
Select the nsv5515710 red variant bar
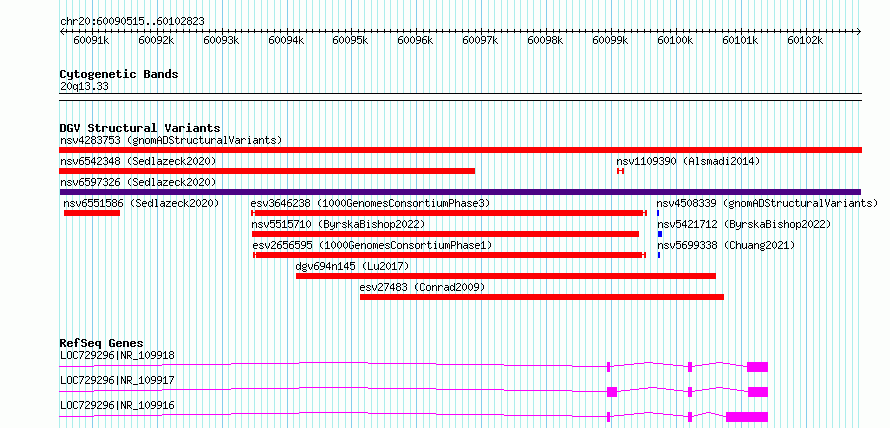click(x=446, y=234)
